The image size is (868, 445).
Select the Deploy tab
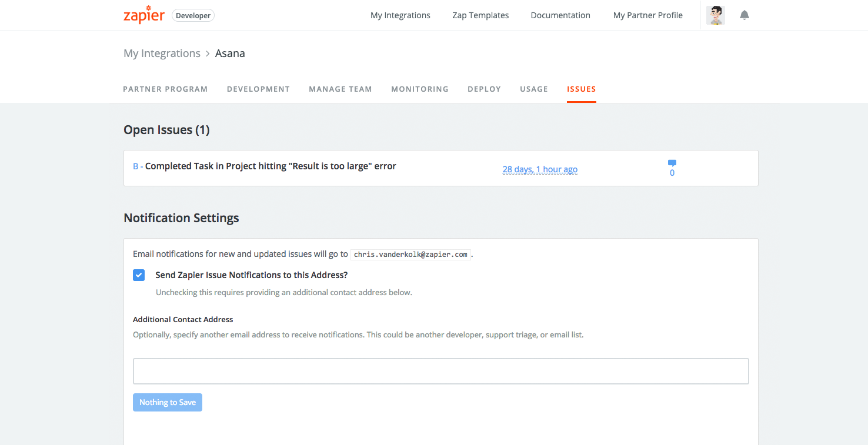coord(484,89)
